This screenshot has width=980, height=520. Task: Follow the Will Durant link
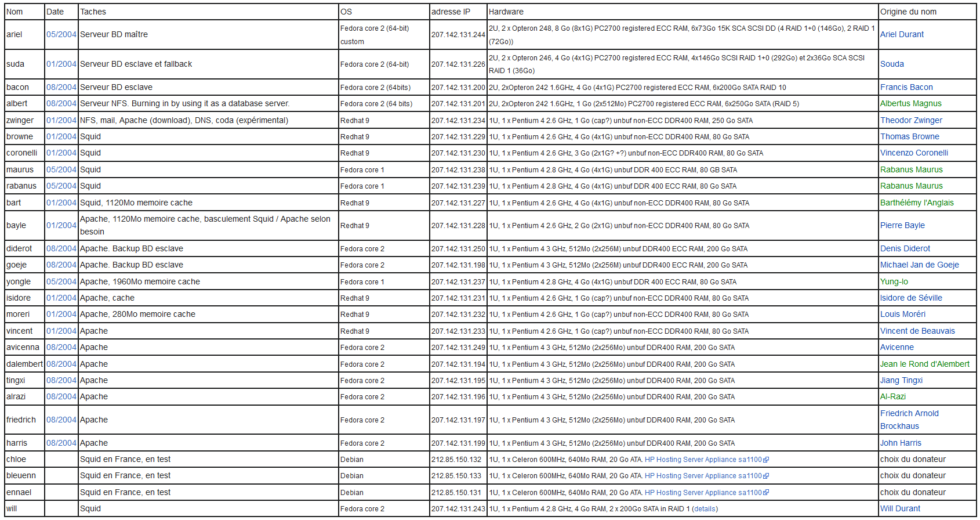[900, 508]
